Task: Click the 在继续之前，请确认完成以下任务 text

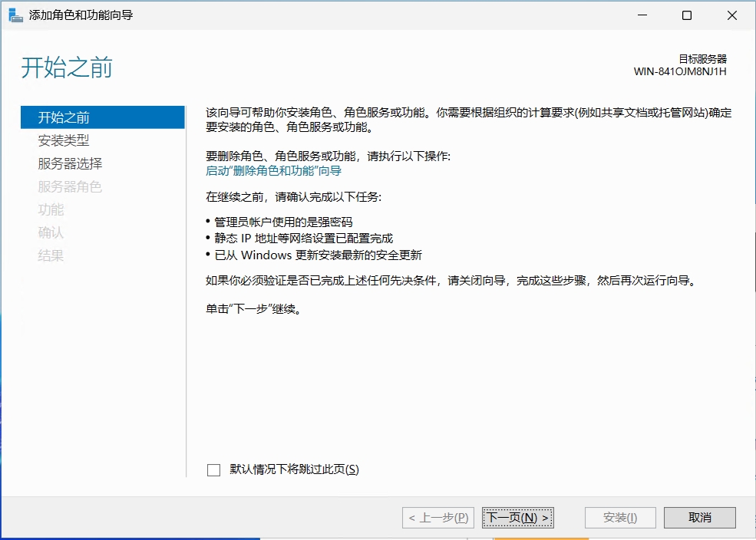Action: click(294, 197)
